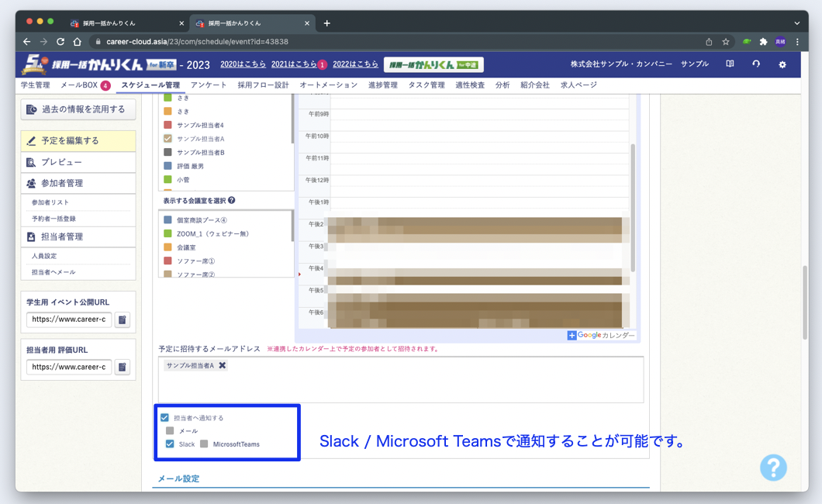Click help icon beside 表示する会議室を選択
Screen dimensions: 822x504
pyautogui.click(x=232, y=200)
